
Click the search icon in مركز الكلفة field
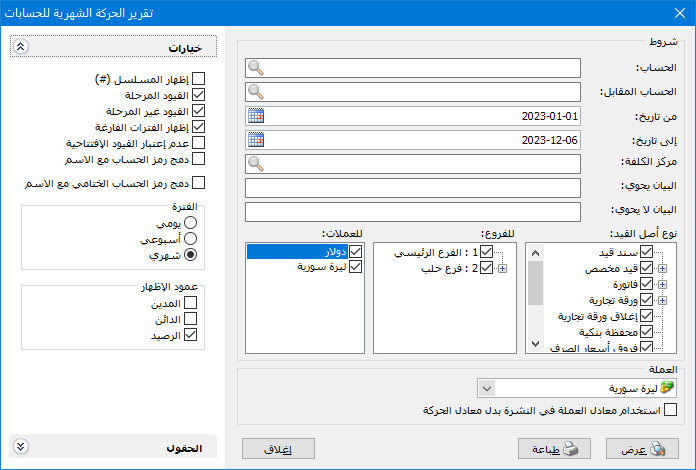click(256, 164)
